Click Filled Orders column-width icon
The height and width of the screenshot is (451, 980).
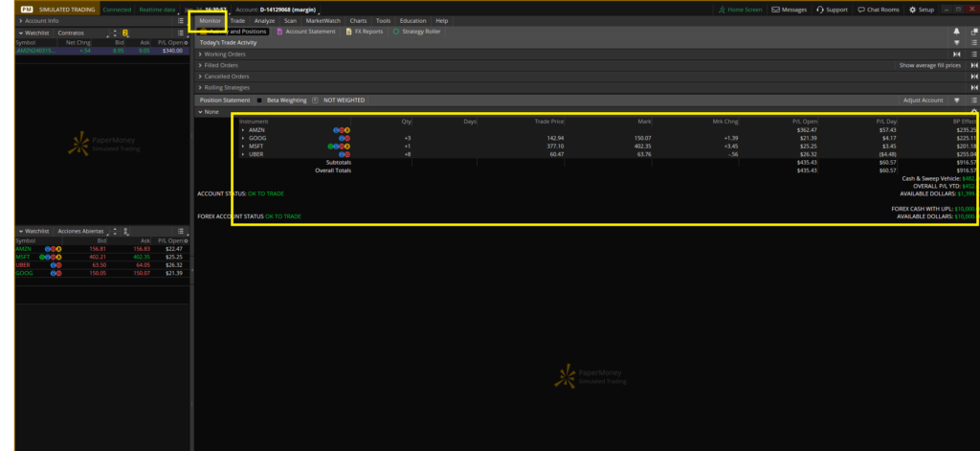973,65
